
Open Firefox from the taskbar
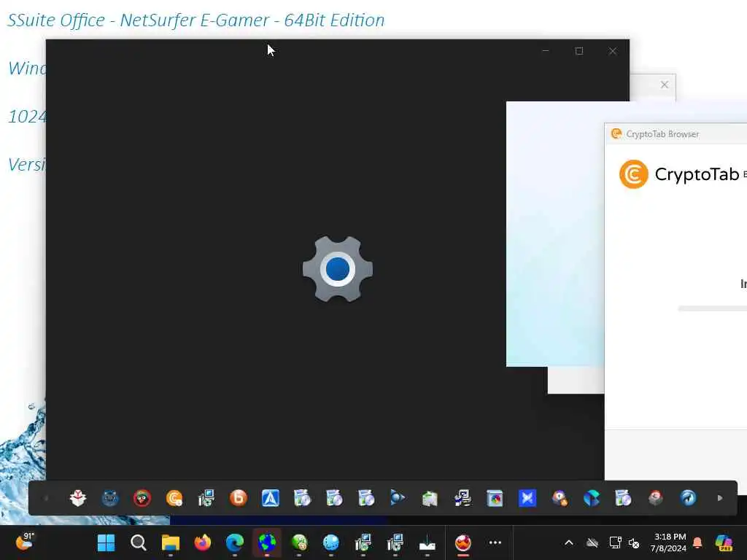203,542
